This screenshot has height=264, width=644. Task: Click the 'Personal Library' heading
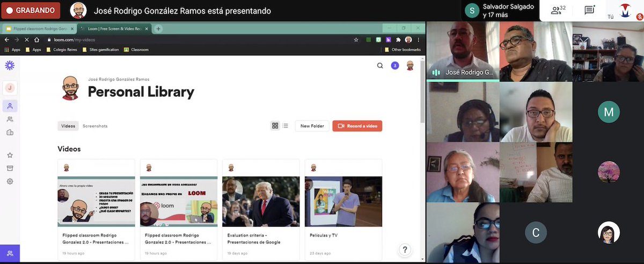[x=141, y=92]
